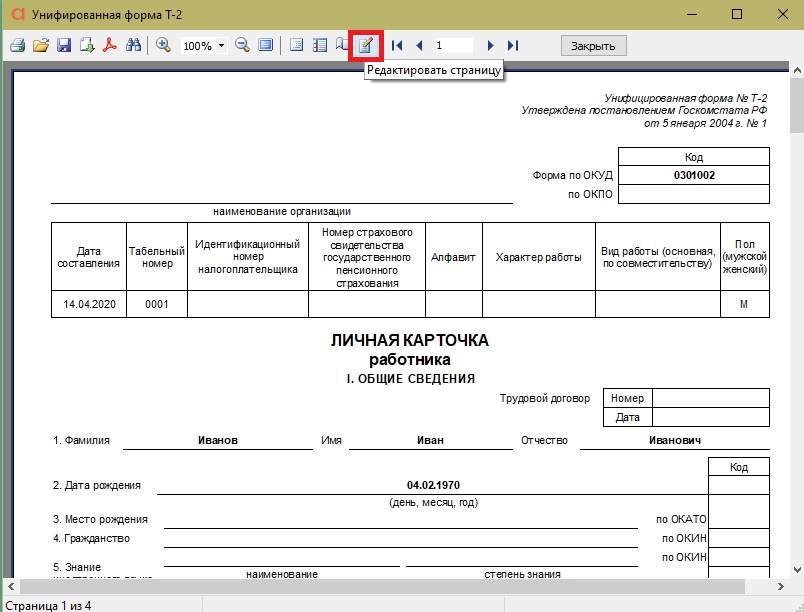Click the 3. Место рождения label
Viewport: 804px width, 612px height.
pyautogui.click(x=100, y=519)
